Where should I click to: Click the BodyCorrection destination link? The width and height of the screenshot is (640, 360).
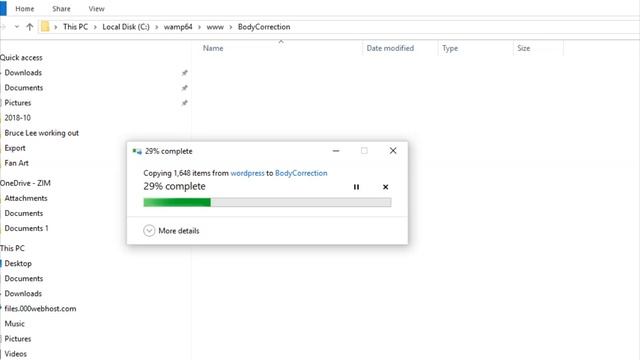[x=301, y=173]
